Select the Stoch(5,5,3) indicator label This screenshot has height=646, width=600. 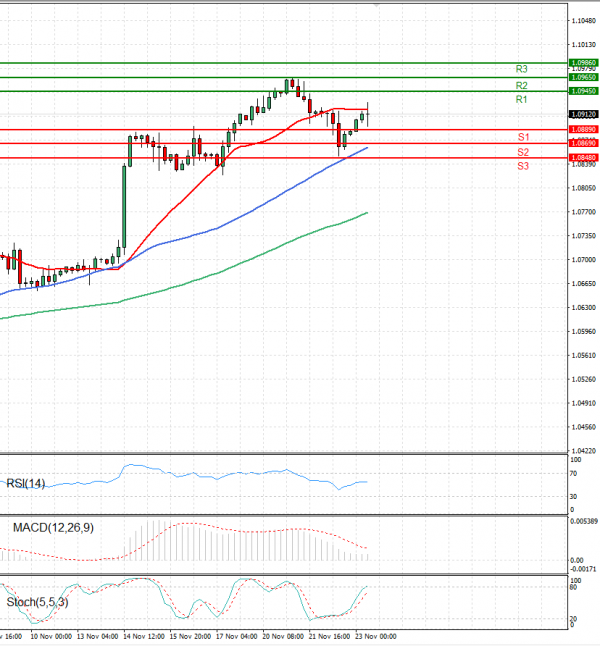(37, 602)
